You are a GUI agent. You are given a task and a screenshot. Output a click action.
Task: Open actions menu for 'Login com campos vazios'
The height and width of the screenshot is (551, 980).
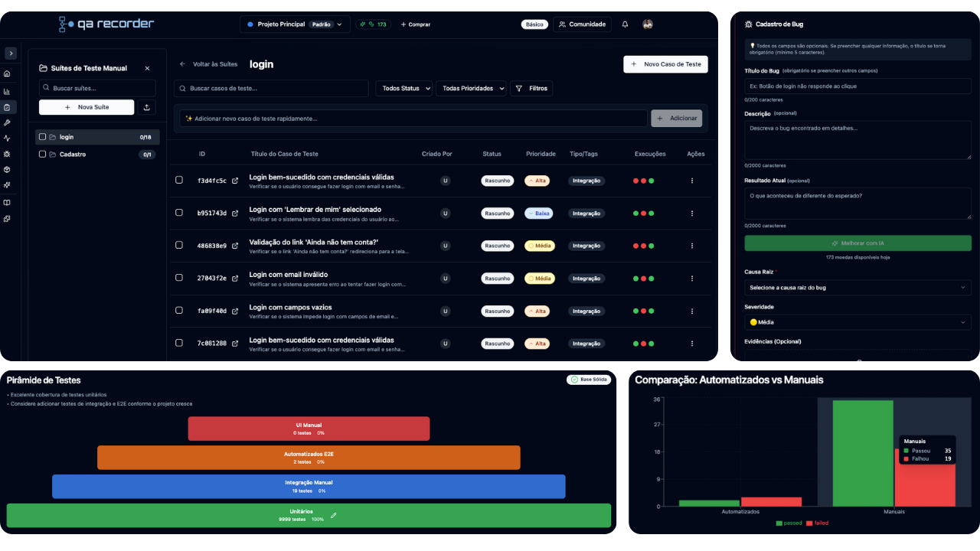coord(692,311)
